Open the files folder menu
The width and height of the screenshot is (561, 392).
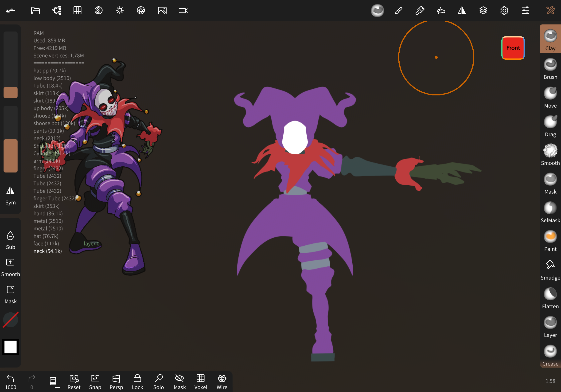pos(35,11)
